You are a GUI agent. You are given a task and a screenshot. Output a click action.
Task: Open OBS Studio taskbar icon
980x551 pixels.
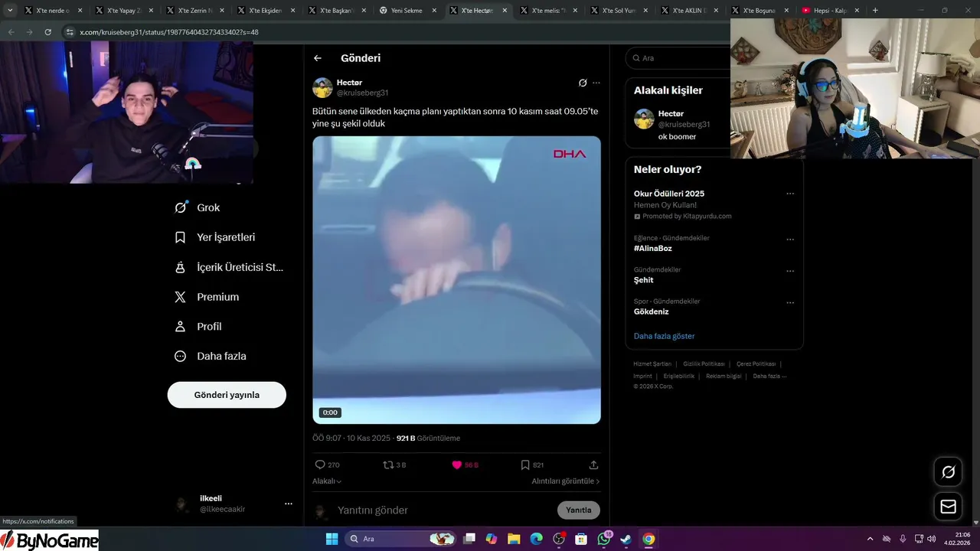[x=559, y=539]
